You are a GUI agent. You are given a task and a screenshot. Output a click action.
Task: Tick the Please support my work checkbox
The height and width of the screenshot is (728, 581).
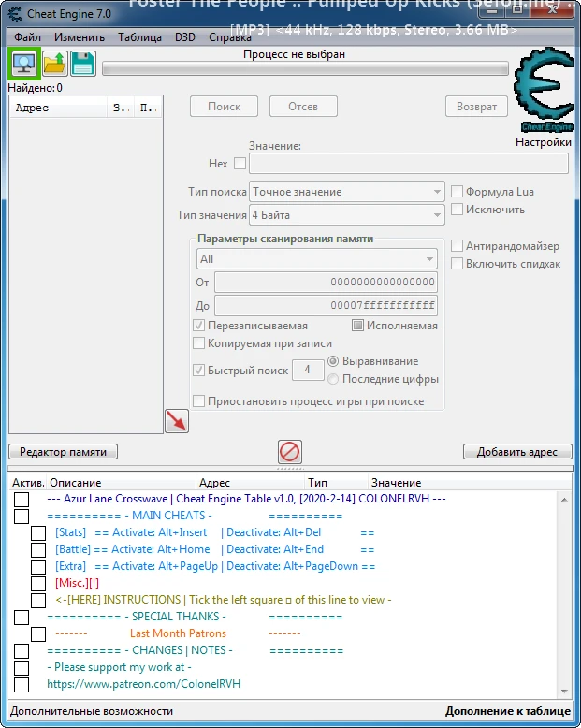point(22,667)
